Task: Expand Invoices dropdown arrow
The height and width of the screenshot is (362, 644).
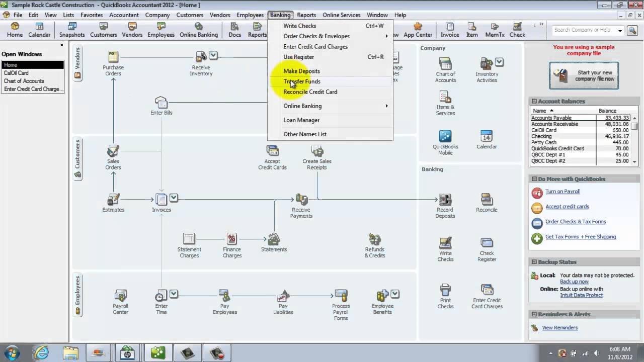Action: [174, 198]
